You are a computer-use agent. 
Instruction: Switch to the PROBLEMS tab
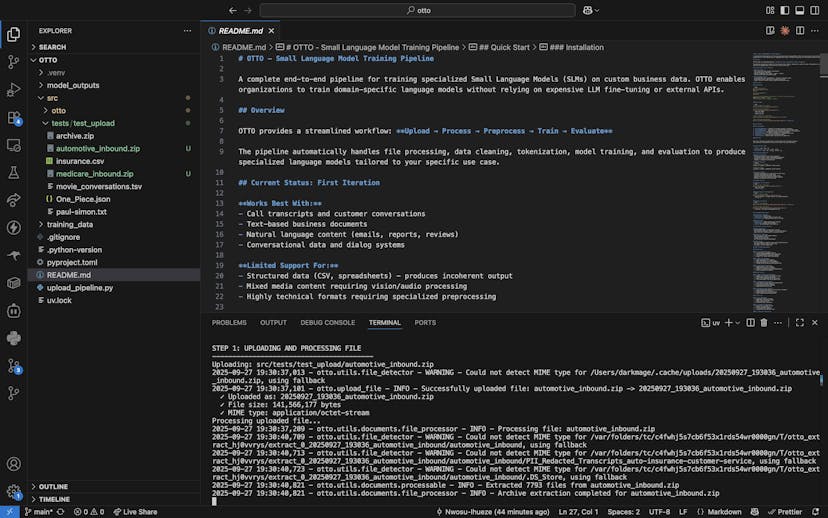[229, 323]
